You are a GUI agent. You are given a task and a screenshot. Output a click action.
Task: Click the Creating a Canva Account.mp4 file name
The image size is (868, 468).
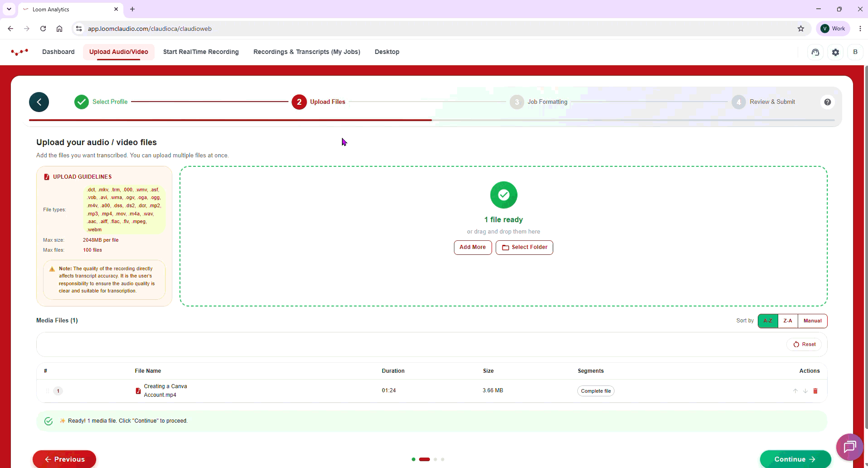point(166,390)
